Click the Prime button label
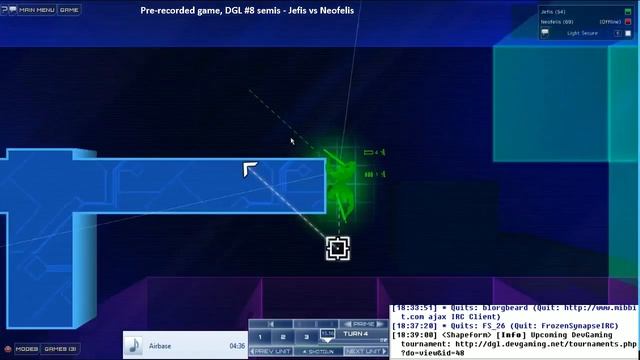This screenshot has height=360, width=640. coord(364,324)
